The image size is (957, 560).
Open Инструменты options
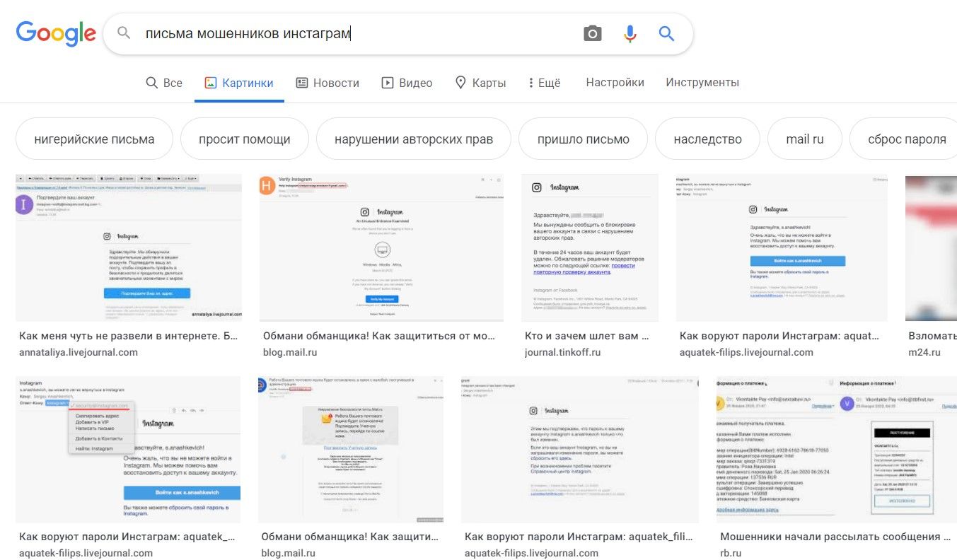point(702,82)
